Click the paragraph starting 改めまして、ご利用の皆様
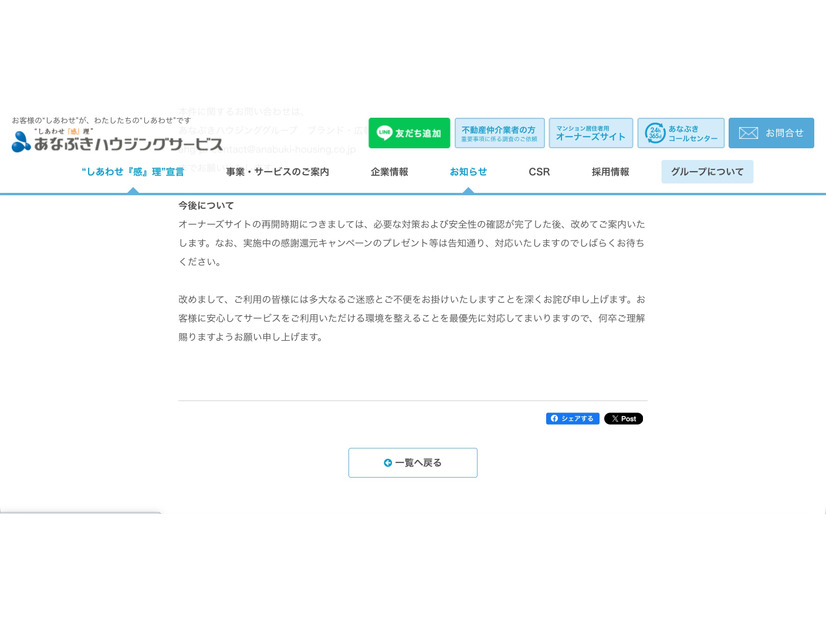826x620 pixels. coord(412,318)
